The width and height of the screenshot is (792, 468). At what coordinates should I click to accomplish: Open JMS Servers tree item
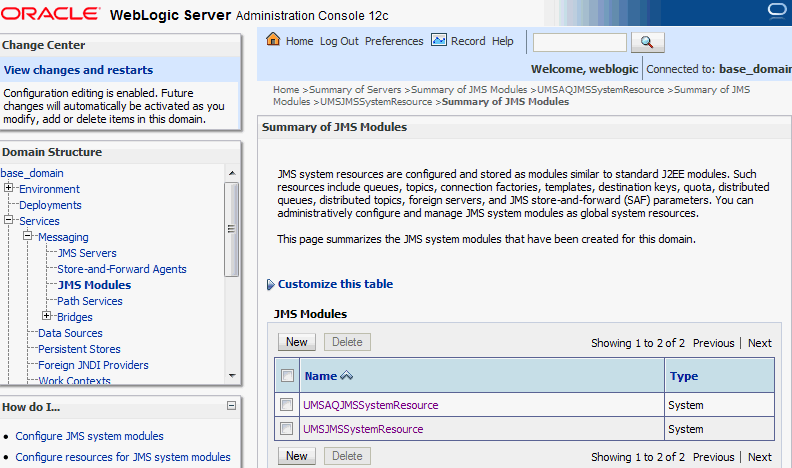pos(87,253)
